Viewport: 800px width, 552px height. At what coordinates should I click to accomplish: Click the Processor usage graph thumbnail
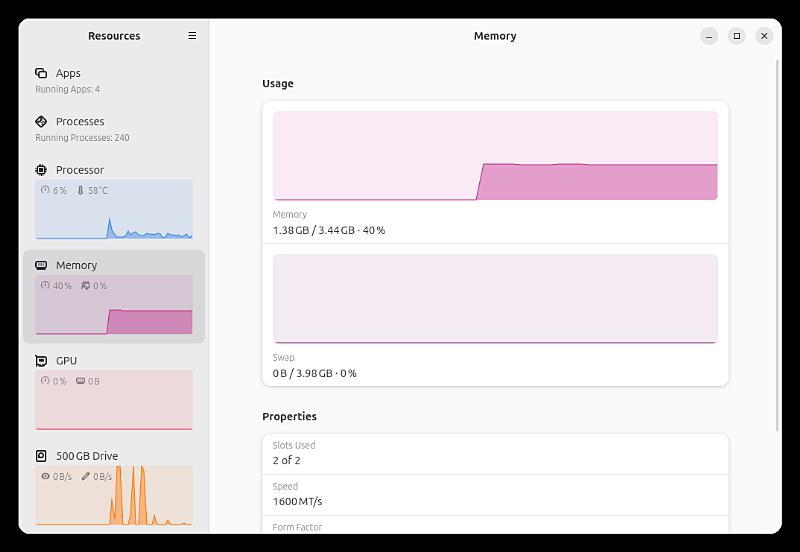coord(114,209)
